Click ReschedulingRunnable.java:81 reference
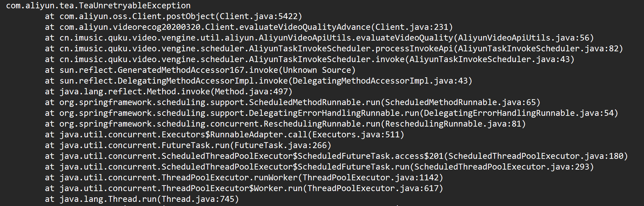Screen dimensions: 644x206 pos(453,124)
